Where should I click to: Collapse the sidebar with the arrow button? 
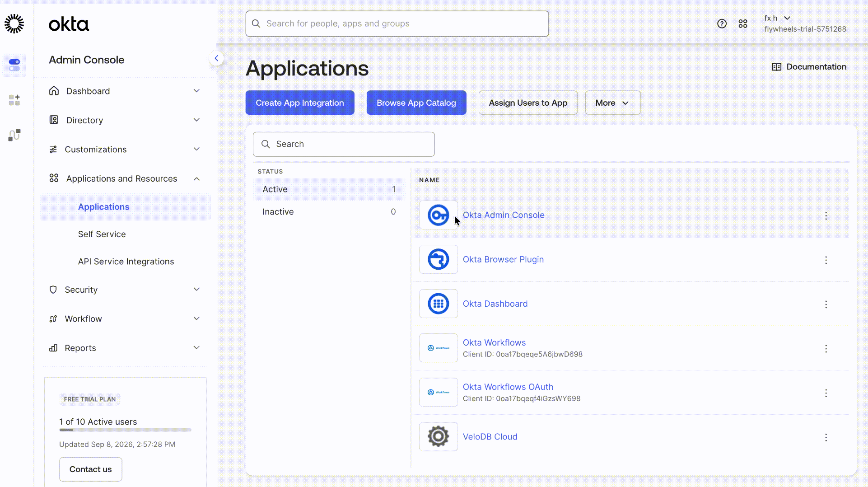[x=217, y=58]
